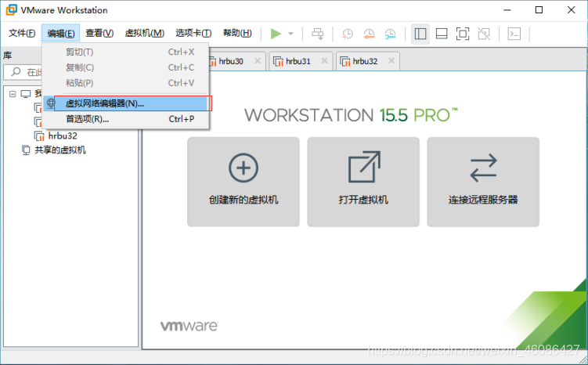Close the hrbu32 tab
Screen dimensions: 588x365
(391, 61)
